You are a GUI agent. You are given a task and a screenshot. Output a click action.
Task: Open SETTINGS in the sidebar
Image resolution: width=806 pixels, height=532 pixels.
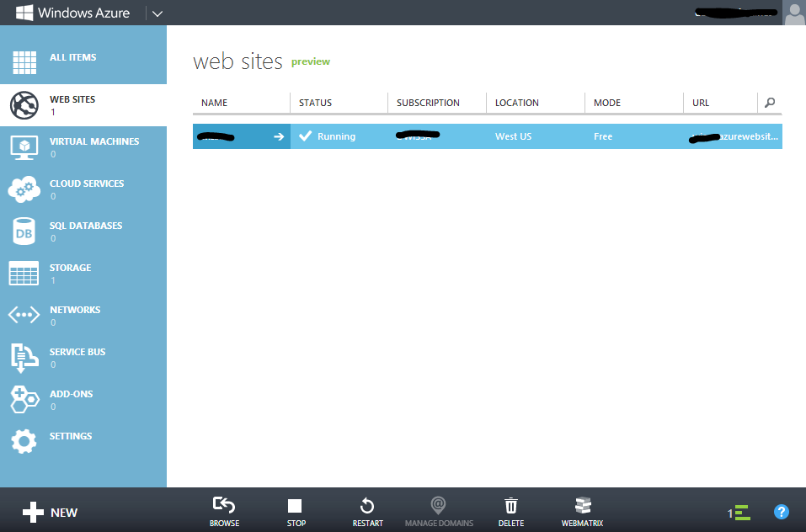tap(71, 436)
